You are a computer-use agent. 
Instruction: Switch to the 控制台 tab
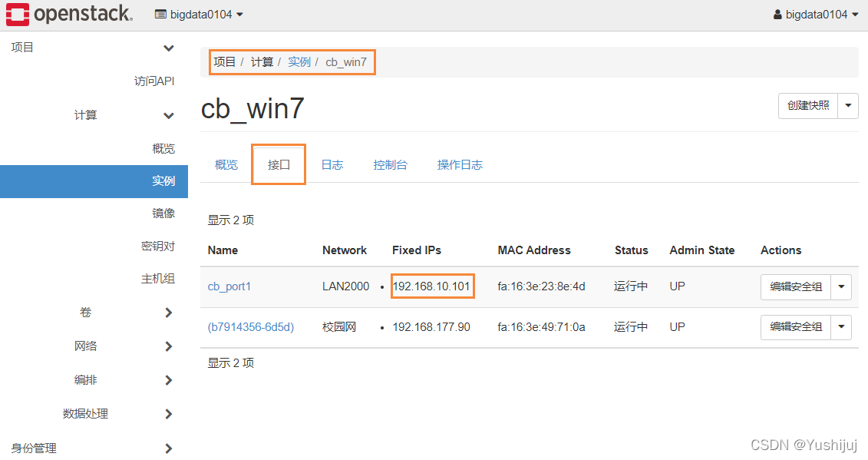391,164
